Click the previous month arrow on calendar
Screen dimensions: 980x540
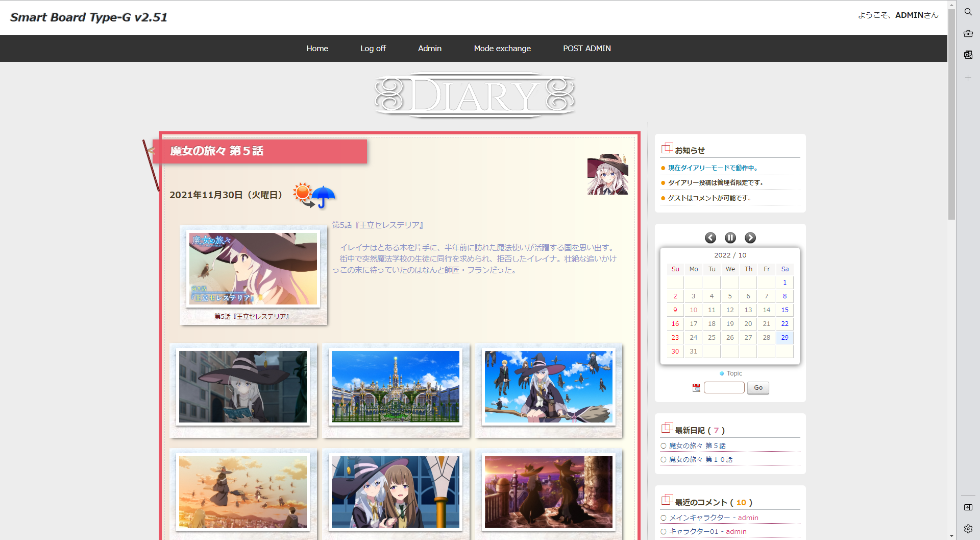(710, 238)
